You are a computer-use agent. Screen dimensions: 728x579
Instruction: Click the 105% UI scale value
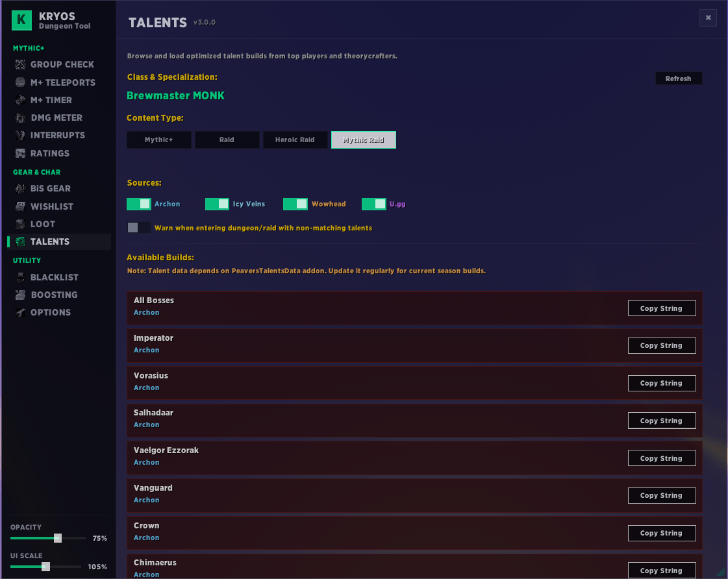[97, 567]
